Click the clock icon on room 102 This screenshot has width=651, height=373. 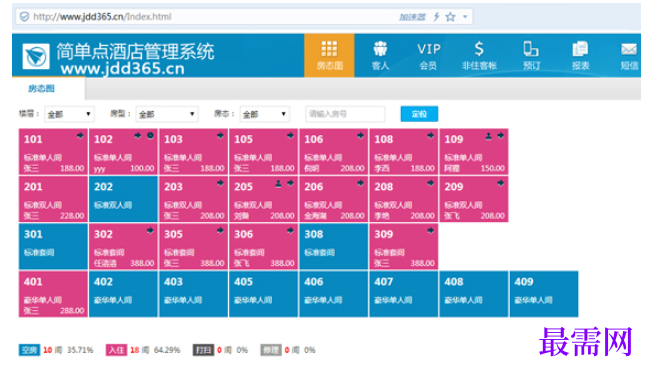click(150, 135)
